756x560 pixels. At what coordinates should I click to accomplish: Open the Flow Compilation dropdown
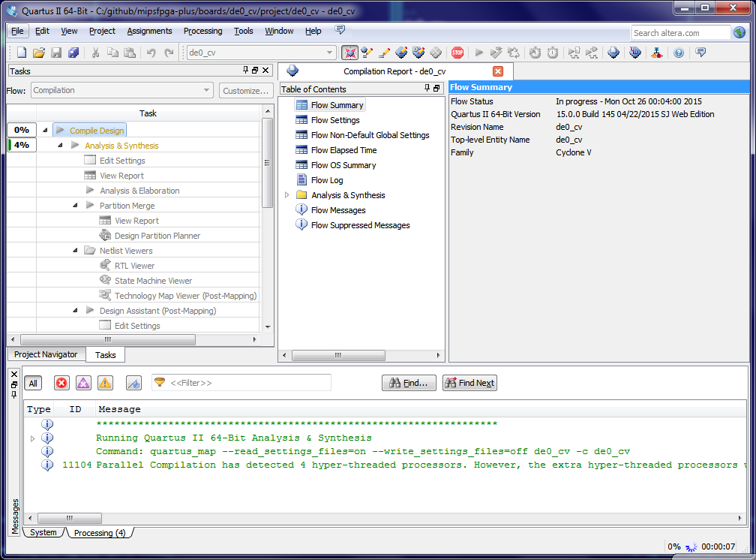pyautogui.click(x=122, y=90)
